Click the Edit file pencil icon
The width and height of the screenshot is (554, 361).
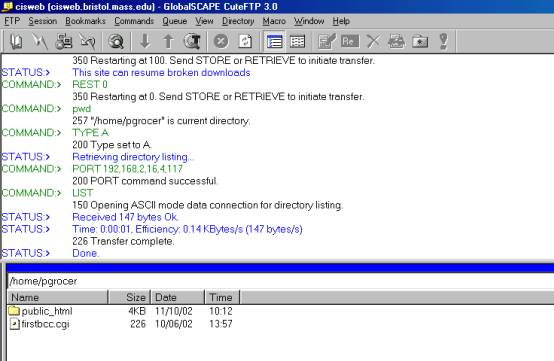pos(326,42)
